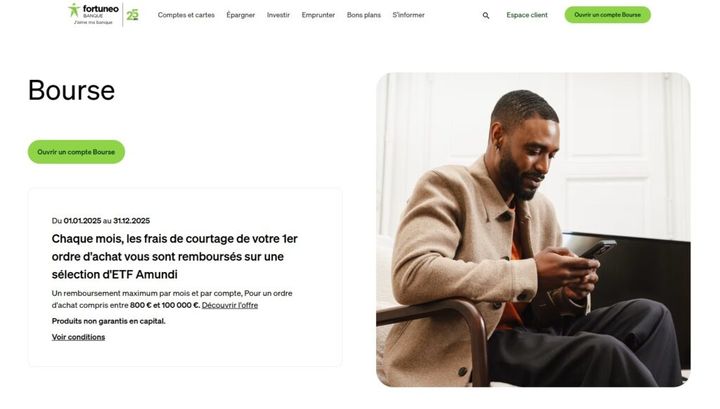Open the Voir conditions link
The height and width of the screenshot is (409, 720).
point(78,337)
